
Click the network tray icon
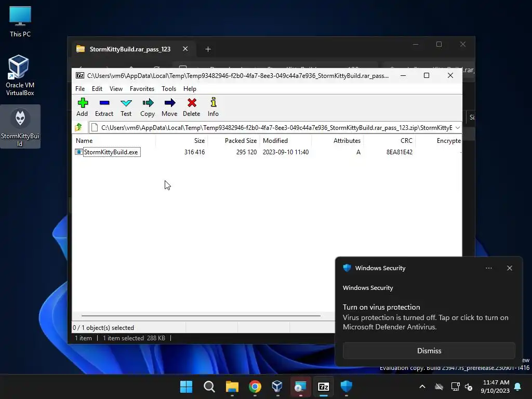pyautogui.click(x=455, y=387)
